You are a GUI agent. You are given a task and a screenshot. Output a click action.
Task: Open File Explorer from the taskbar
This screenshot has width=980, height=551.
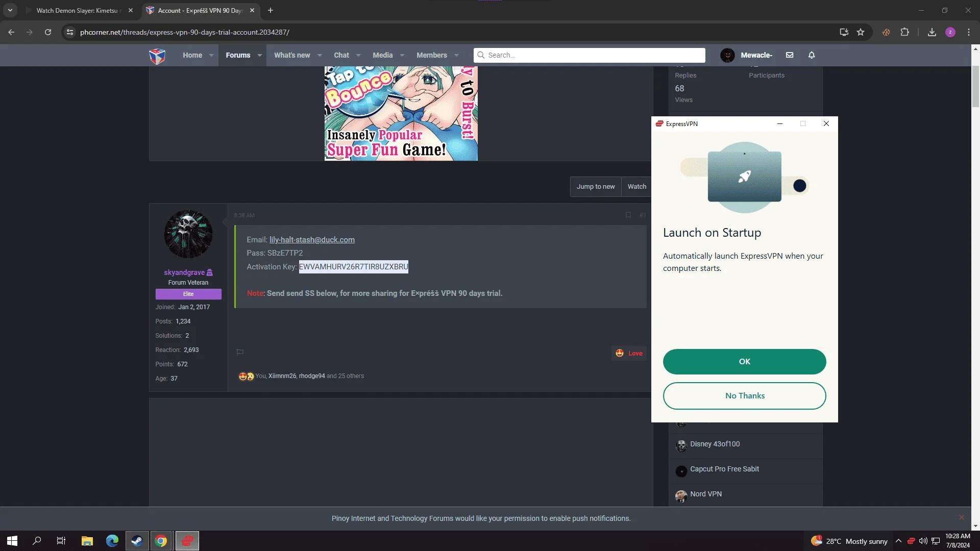click(x=87, y=541)
